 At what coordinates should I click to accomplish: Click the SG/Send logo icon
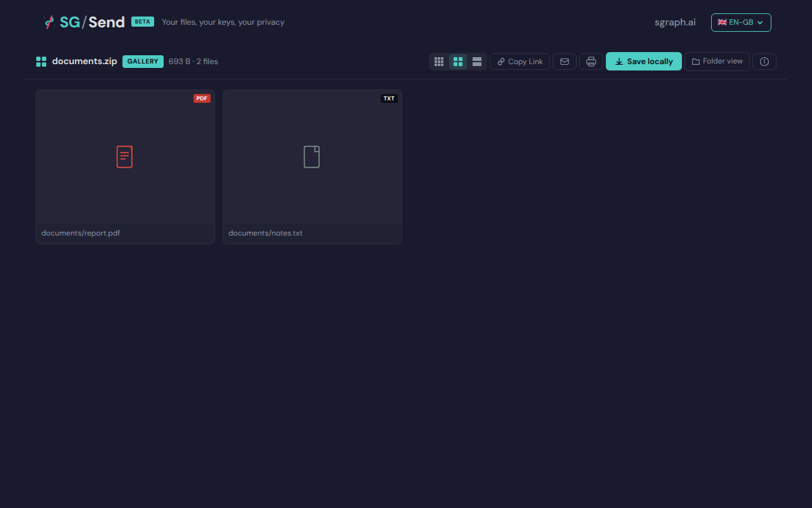[x=49, y=22]
